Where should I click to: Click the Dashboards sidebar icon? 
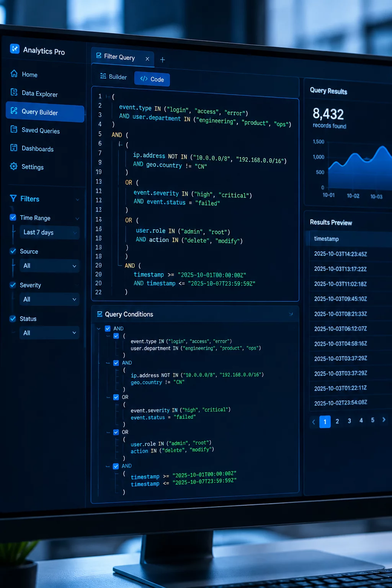tap(14, 148)
